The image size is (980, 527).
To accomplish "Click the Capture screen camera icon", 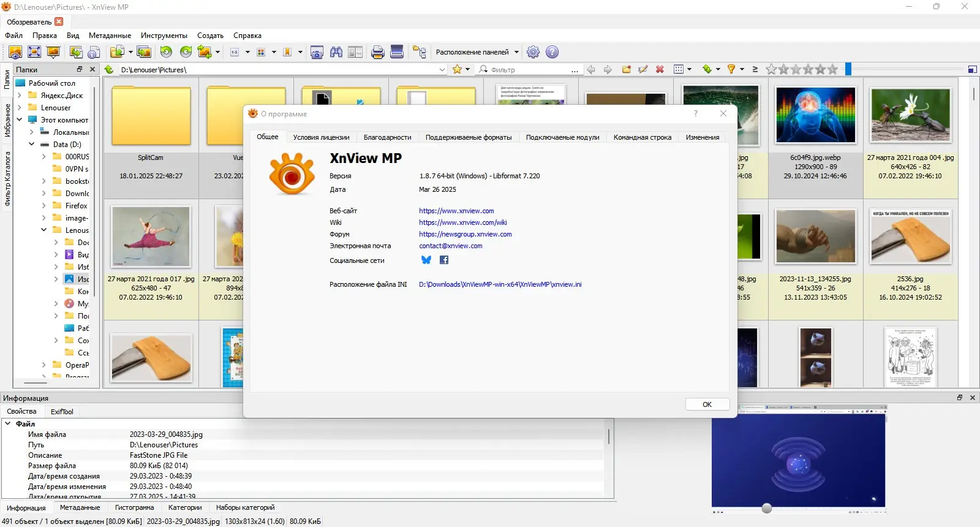I will pyautogui.click(x=317, y=52).
